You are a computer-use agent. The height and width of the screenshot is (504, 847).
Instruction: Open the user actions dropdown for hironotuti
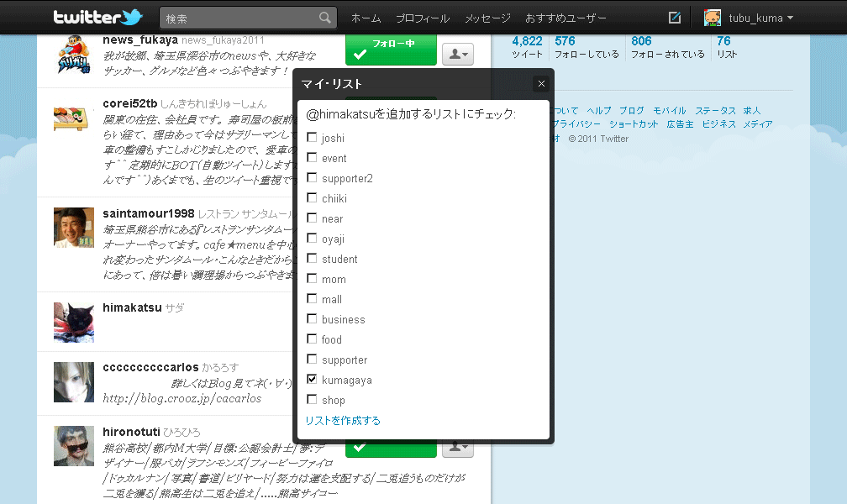click(x=458, y=449)
